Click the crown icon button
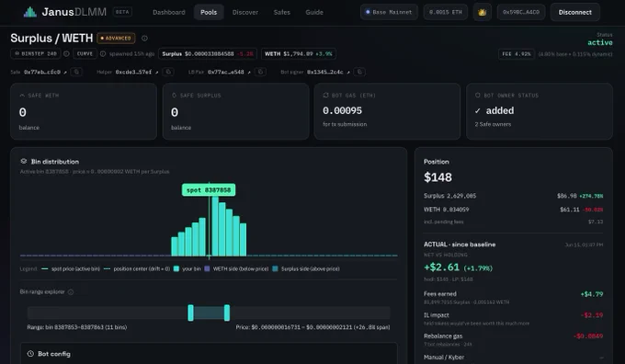 click(482, 12)
